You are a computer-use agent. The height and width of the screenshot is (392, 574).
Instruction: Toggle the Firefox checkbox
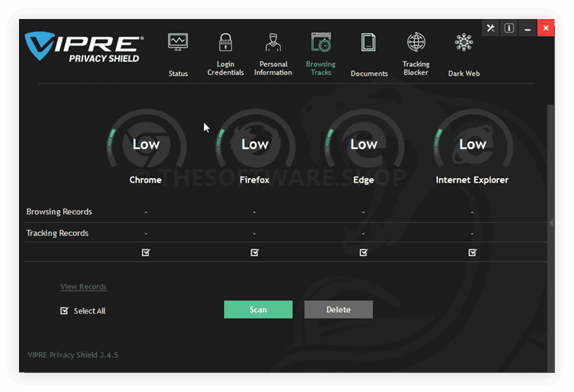pos(254,253)
